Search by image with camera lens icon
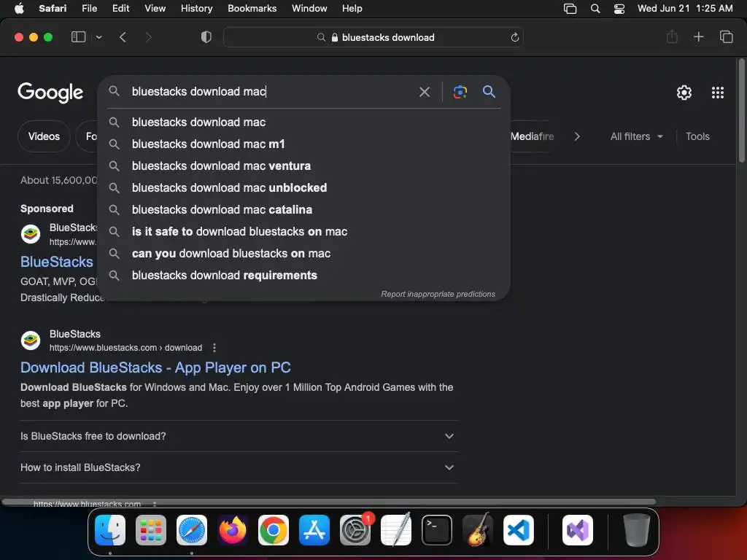747x560 pixels. [x=460, y=92]
